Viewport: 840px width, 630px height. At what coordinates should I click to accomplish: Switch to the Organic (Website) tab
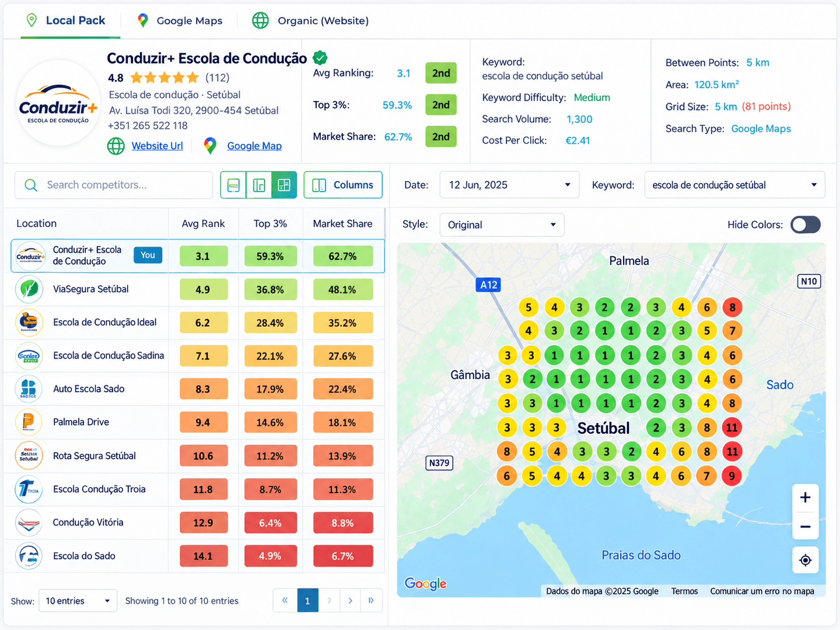[310, 21]
